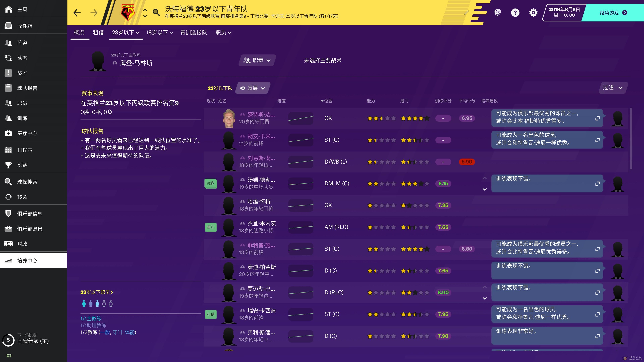Open the globe world icon
The height and width of the screenshot is (362, 644).
pyautogui.click(x=497, y=13)
